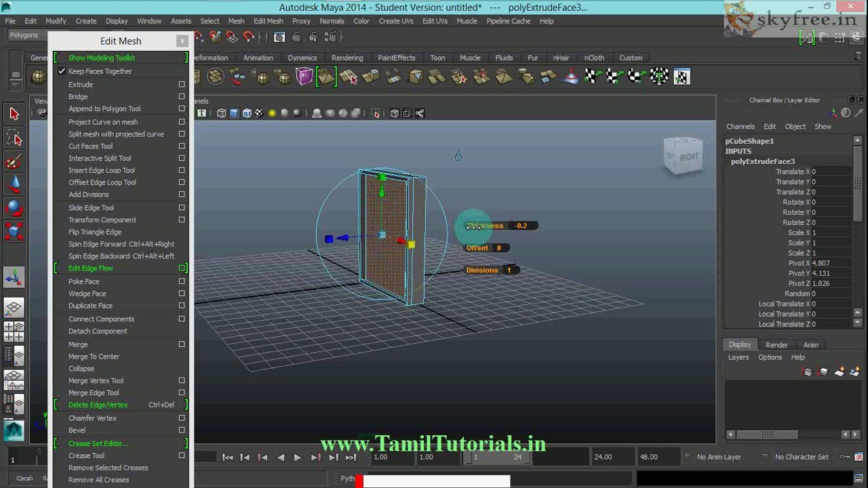The image size is (868, 488).
Task: Click the Show Manipulator tool icon
Action: click(14, 277)
